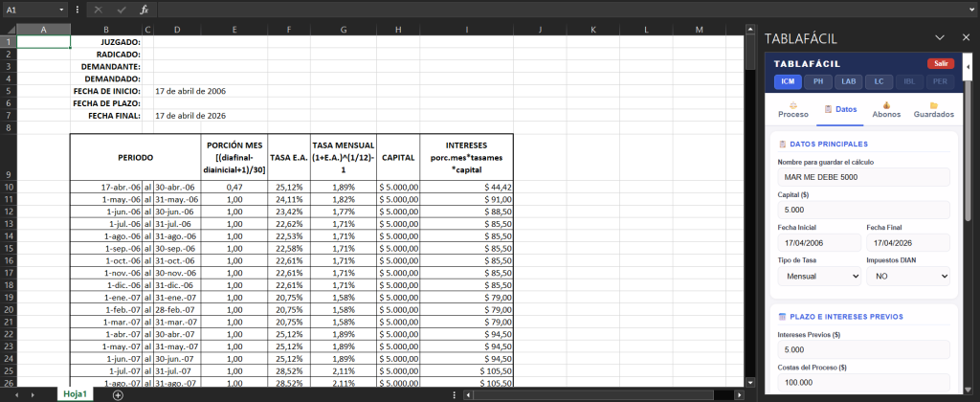Image resolution: width=980 pixels, height=402 pixels.
Task: Click the Select All corner triangle of the grid
Action: click(9, 30)
